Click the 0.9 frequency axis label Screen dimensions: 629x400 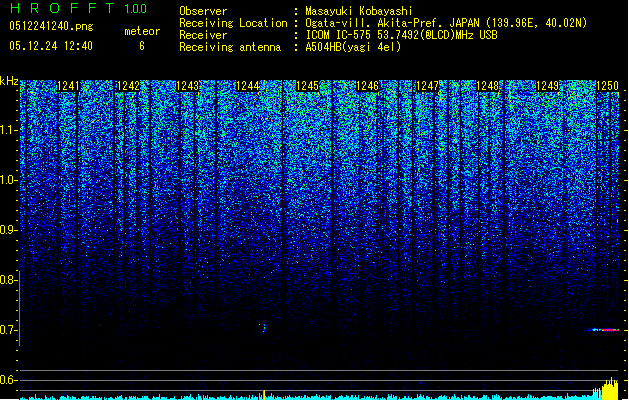8,230
